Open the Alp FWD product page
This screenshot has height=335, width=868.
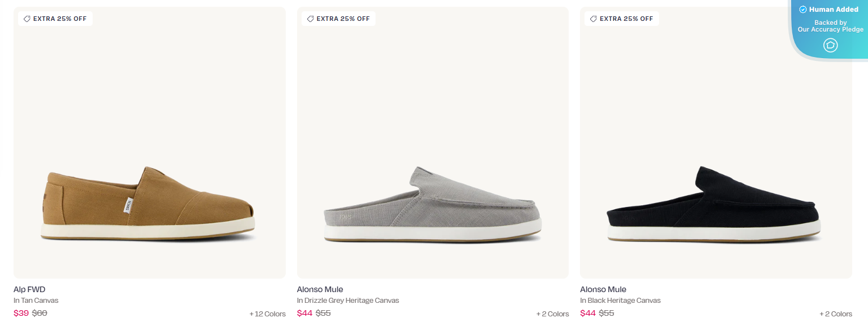click(x=29, y=289)
